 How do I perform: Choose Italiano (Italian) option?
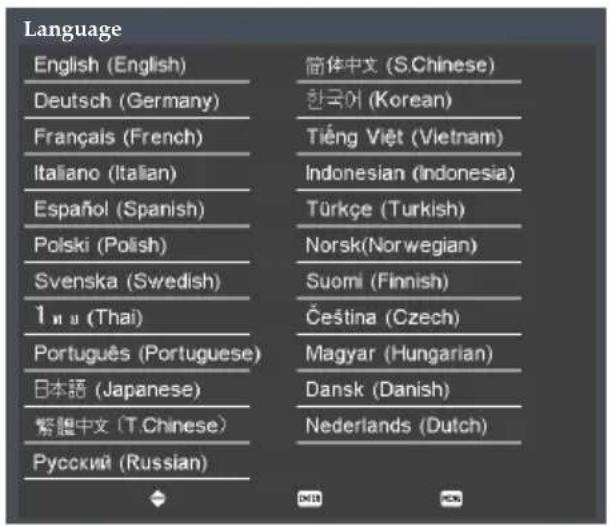tap(105, 173)
